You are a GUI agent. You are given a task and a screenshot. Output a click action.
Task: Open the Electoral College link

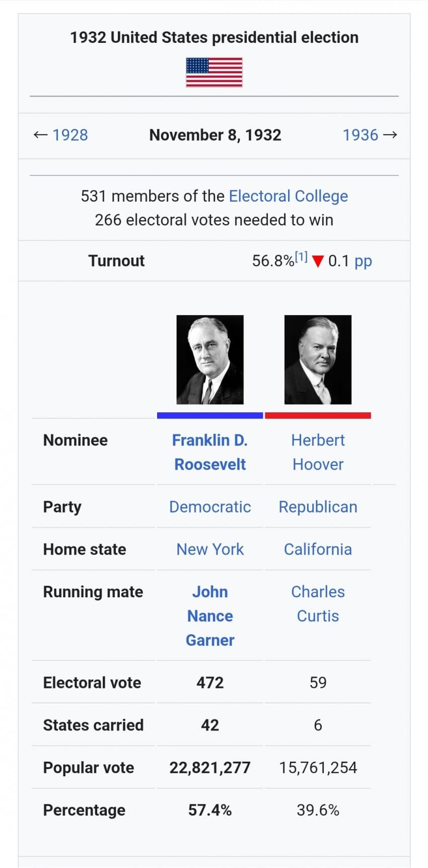click(289, 196)
